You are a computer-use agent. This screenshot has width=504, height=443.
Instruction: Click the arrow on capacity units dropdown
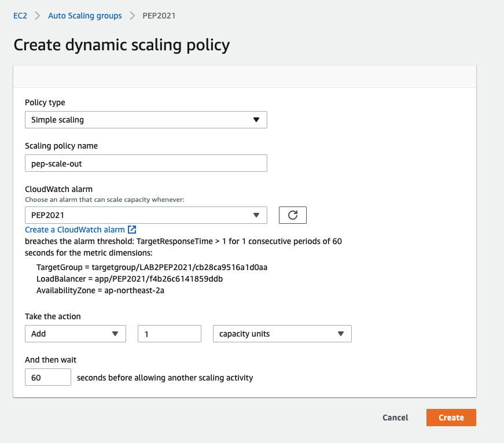pyautogui.click(x=341, y=334)
